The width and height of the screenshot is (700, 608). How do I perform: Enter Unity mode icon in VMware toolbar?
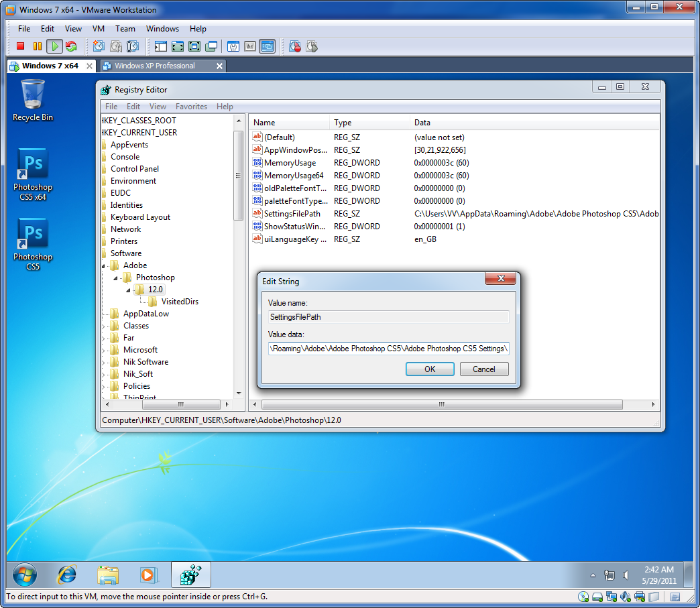tap(211, 46)
